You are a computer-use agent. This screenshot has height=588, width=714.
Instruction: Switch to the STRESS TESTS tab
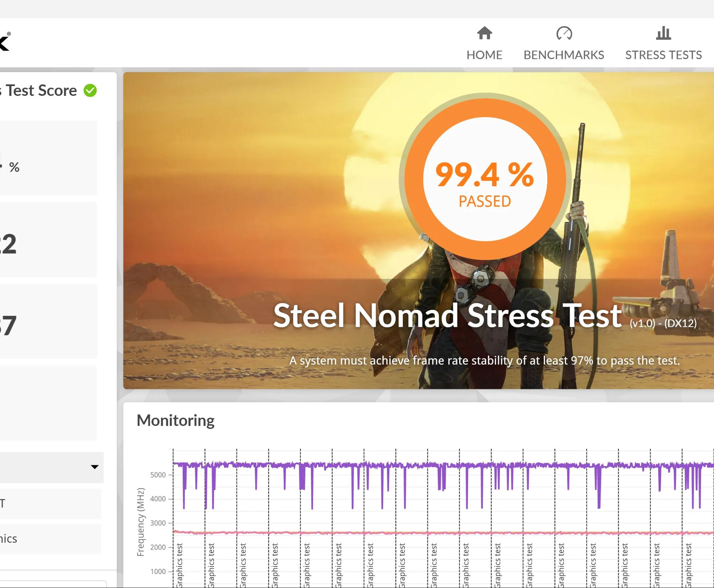663,44
